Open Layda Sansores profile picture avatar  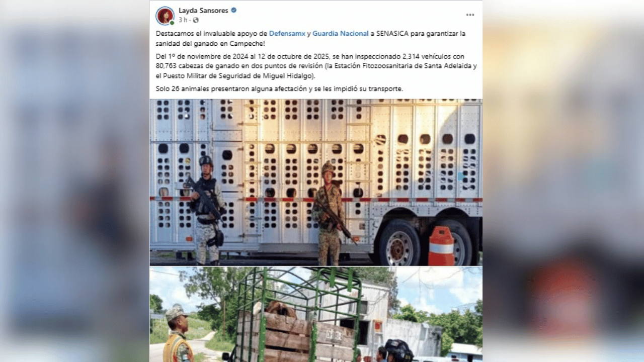(165, 15)
